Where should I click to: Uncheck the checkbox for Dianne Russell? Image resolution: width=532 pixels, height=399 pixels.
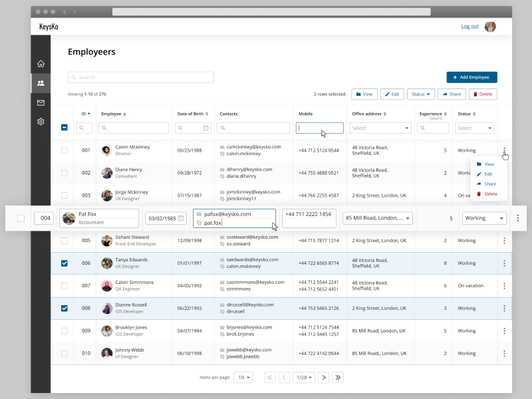[64, 308]
